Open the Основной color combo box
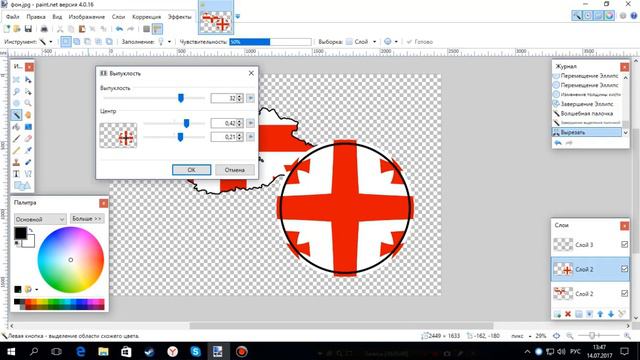This screenshot has height=360, width=640. [x=40, y=219]
